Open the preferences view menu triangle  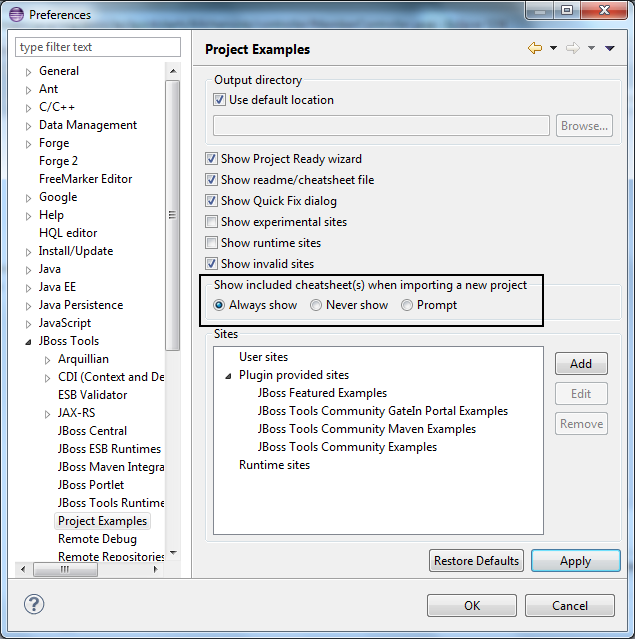click(610, 48)
